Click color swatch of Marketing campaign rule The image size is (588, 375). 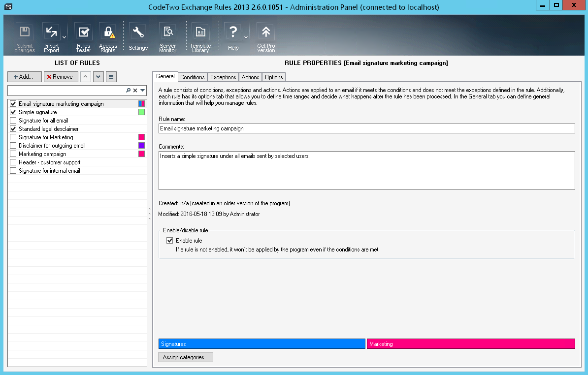tap(141, 154)
